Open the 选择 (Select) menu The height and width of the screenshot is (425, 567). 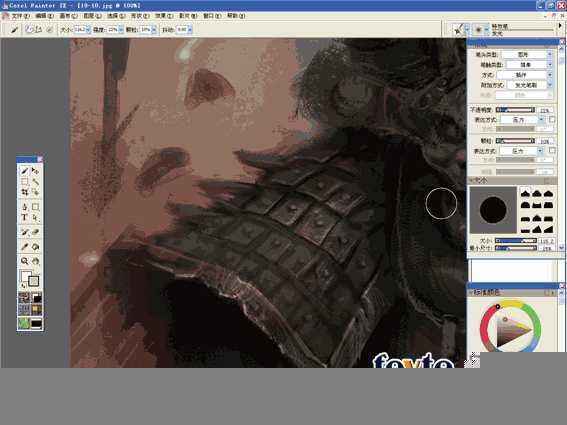pos(116,16)
